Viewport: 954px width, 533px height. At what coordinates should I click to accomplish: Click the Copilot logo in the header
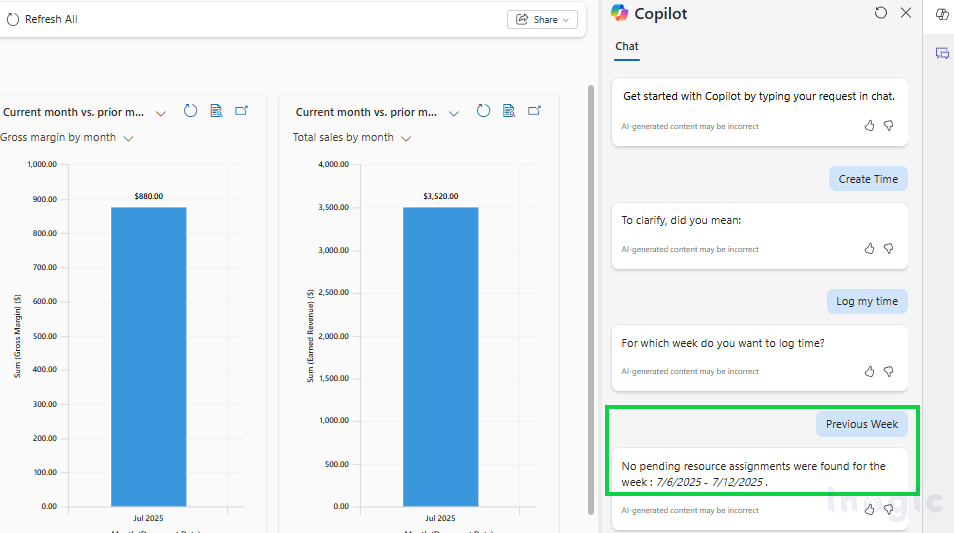click(619, 13)
